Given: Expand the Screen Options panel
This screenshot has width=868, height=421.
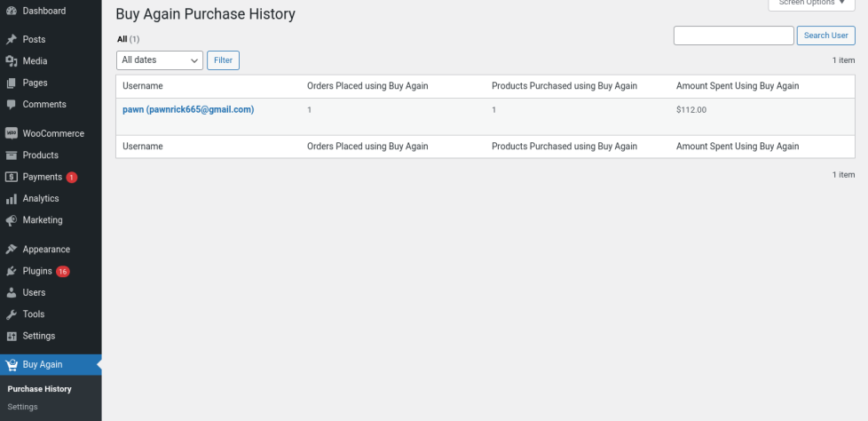Looking at the screenshot, I should click(x=811, y=4).
